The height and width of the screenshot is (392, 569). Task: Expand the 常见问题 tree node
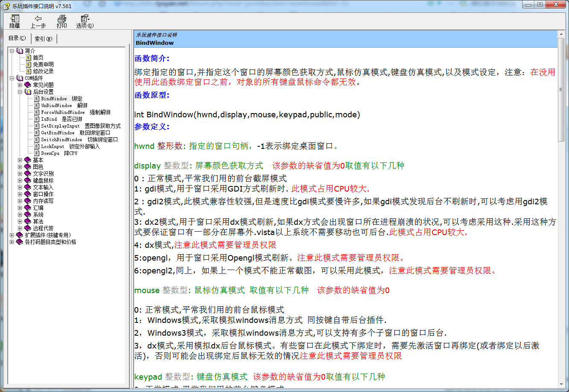20,85
